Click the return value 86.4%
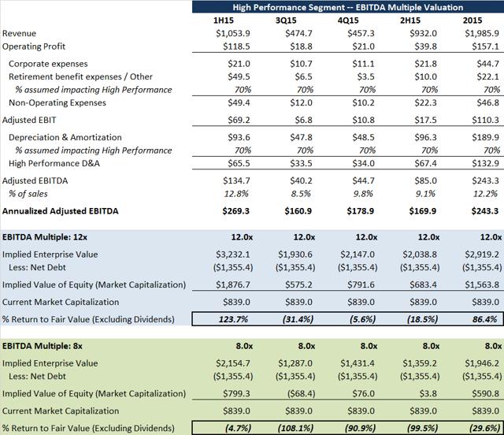 click(485, 319)
